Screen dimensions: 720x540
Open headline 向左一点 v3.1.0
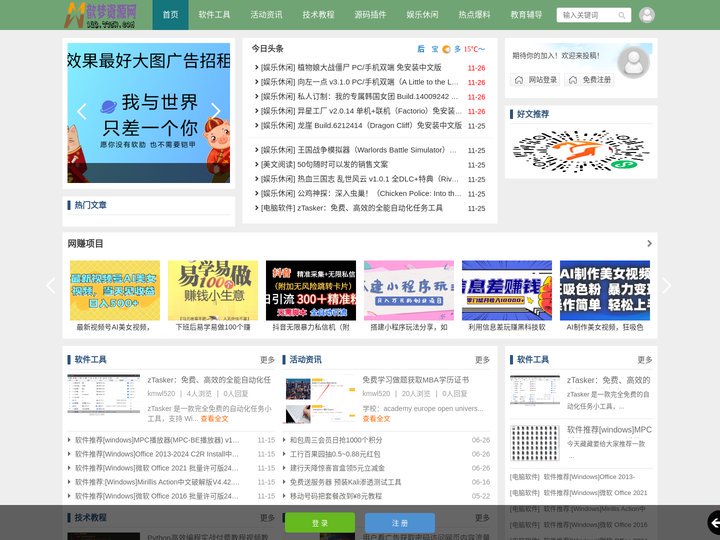coord(360,82)
